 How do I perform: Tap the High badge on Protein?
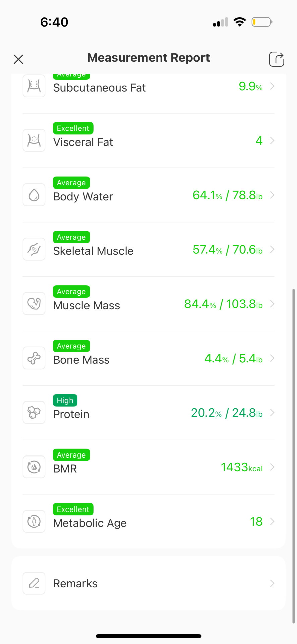click(x=65, y=400)
